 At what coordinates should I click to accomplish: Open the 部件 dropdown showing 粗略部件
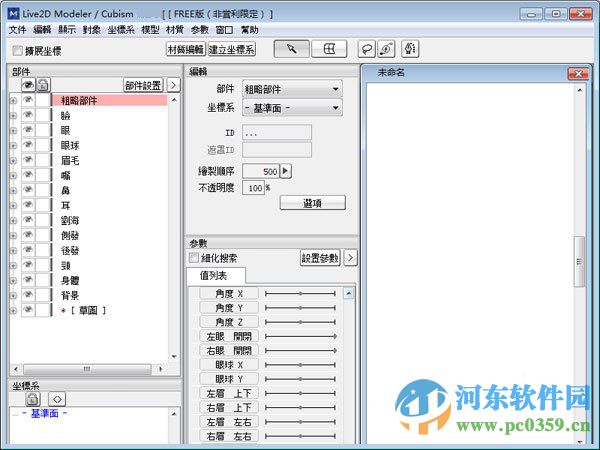click(292, 89)
